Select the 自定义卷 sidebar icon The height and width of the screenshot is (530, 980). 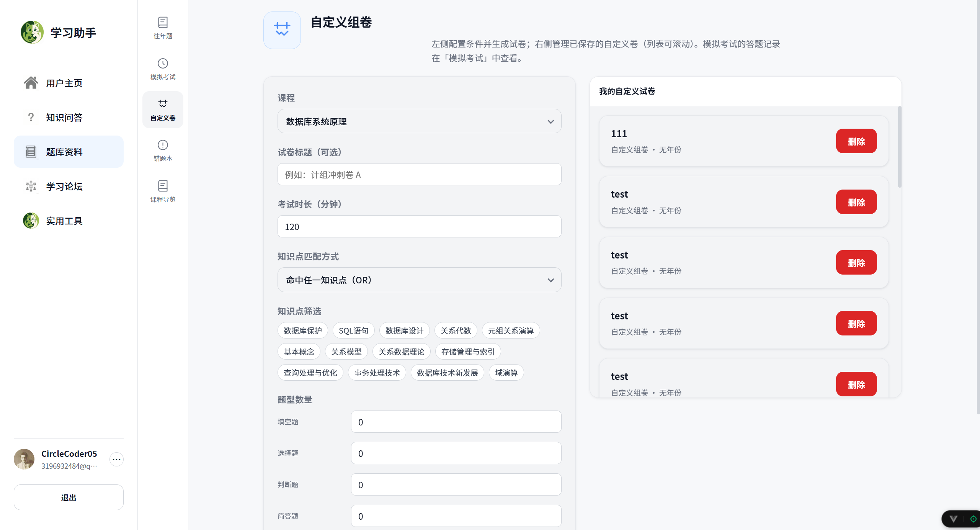[163, 104]
